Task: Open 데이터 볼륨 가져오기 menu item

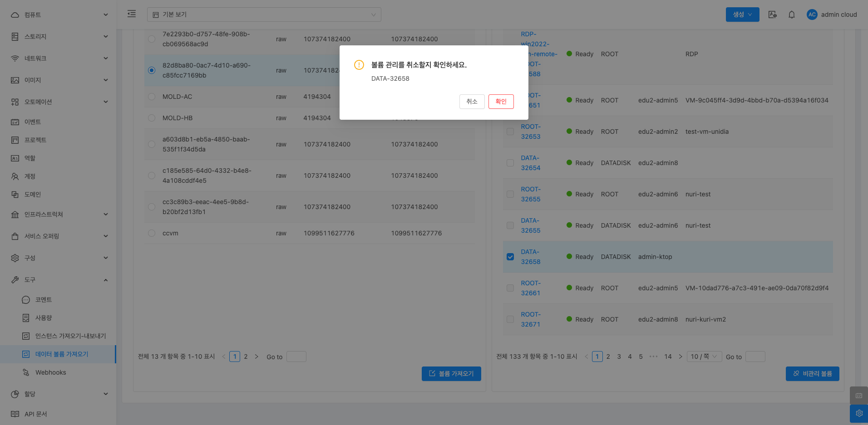Action: (62, 354)
